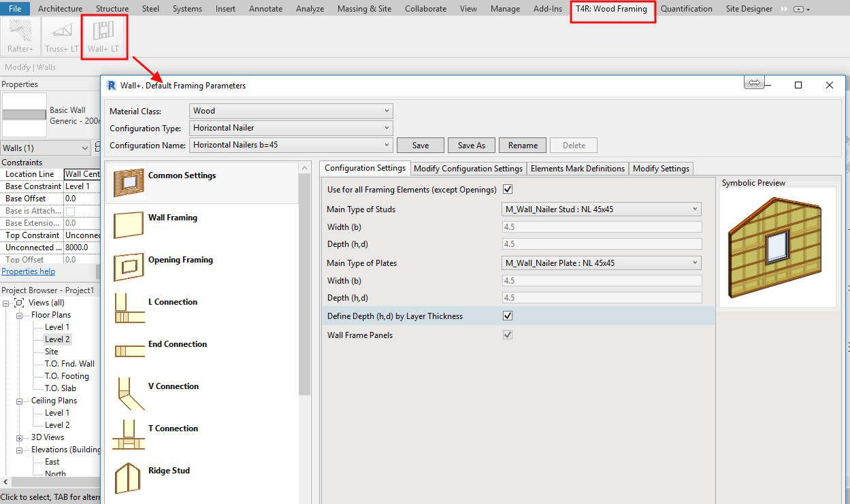Open Level 2 under Floor Plans

tap(57, 339)
